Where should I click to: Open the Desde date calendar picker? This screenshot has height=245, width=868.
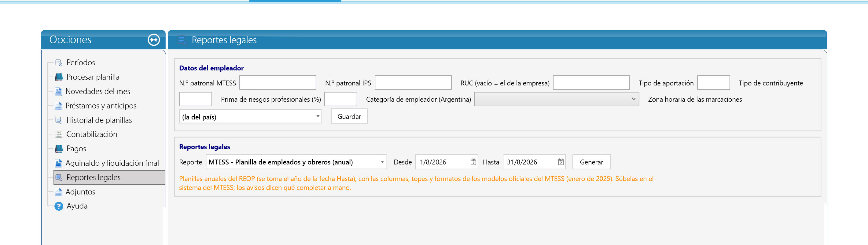coord(473,162)
